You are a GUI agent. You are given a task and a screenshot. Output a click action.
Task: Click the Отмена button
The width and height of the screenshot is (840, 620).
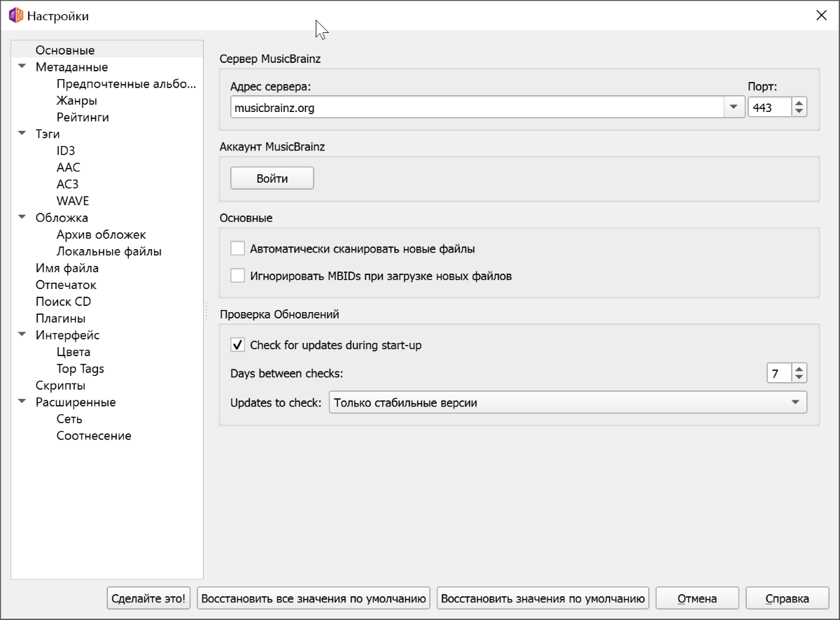(697, 598)
